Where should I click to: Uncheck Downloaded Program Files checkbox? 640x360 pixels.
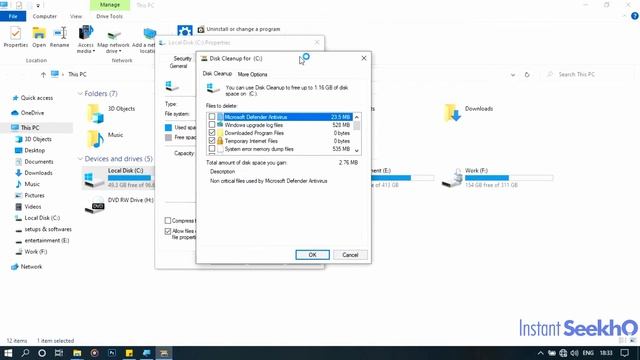tap(212, 133)
